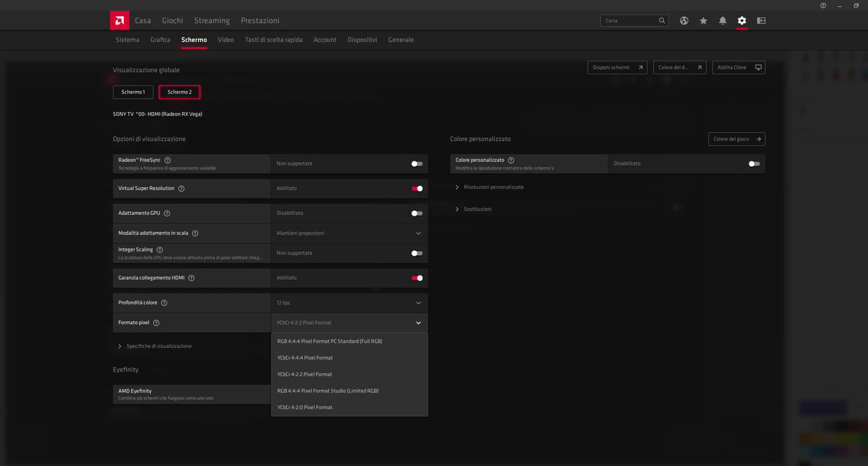868x466 pixels.
Task: Click the Colore del d... button
Action: pos(679,68)
